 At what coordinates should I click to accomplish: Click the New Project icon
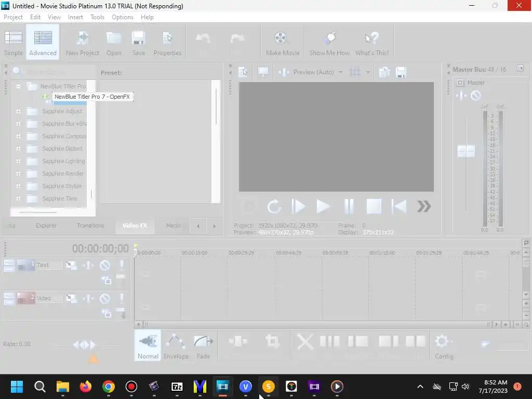point(83,43)
